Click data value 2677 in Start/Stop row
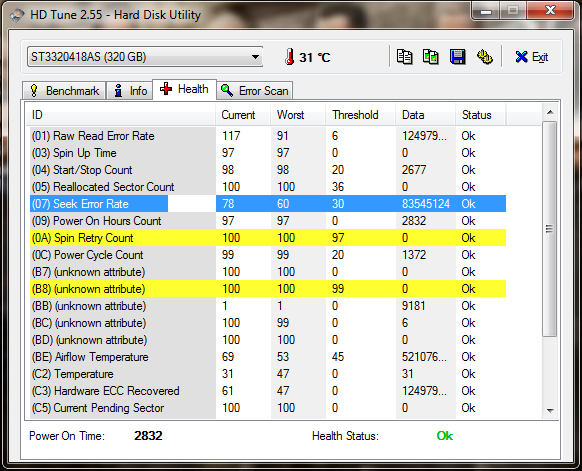 point(414,170)
